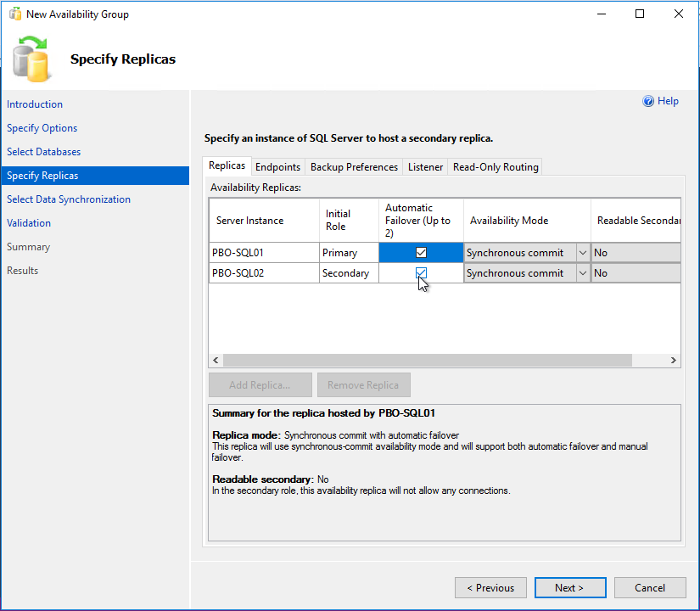
Task: Click the availability group wizard database icon
Action: point(32,59)
